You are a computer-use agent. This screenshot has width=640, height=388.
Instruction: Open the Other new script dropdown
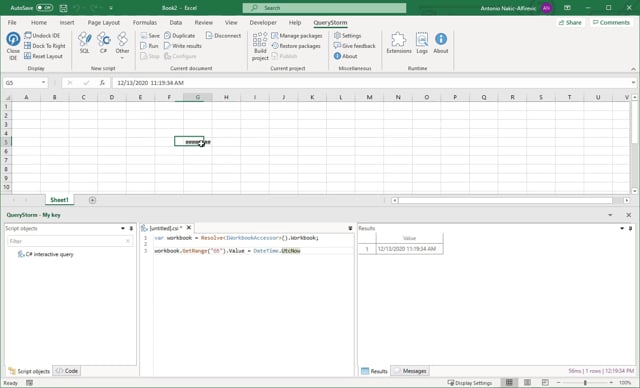122,45
